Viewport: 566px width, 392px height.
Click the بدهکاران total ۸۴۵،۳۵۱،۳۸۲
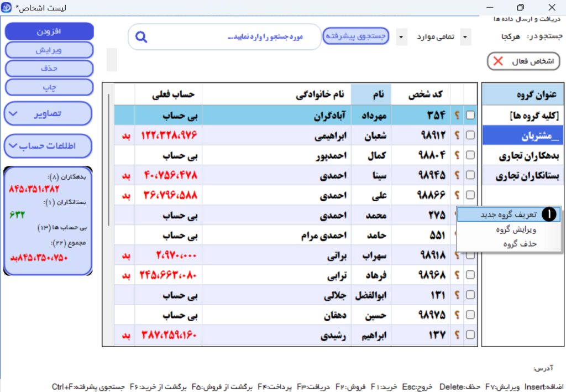tap(34, 189)
